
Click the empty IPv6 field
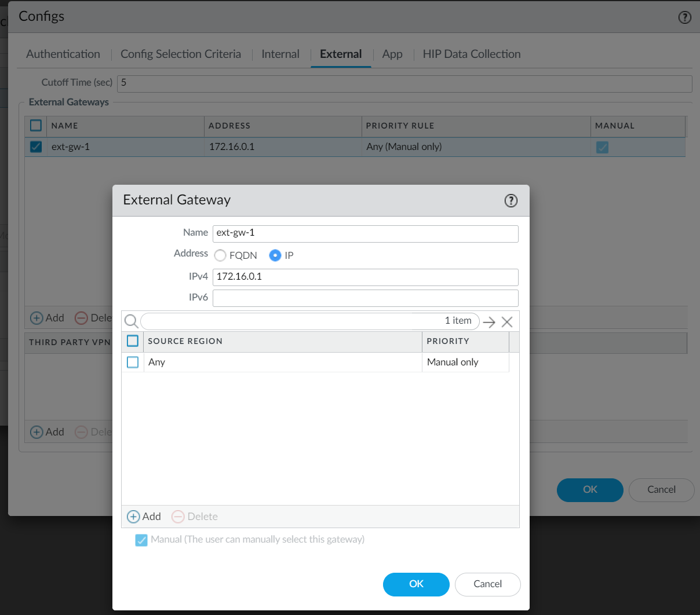(366, 298)
